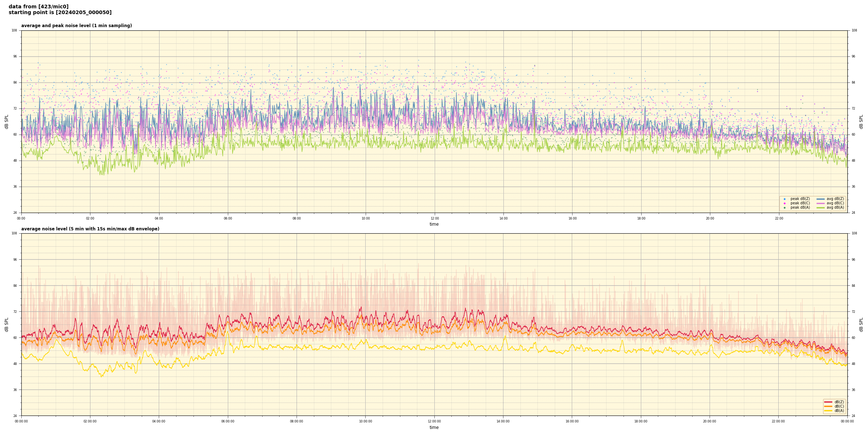Click the lower chart title about 5 min average
Viewport: 868px width, 434px height.
point(90,229)
